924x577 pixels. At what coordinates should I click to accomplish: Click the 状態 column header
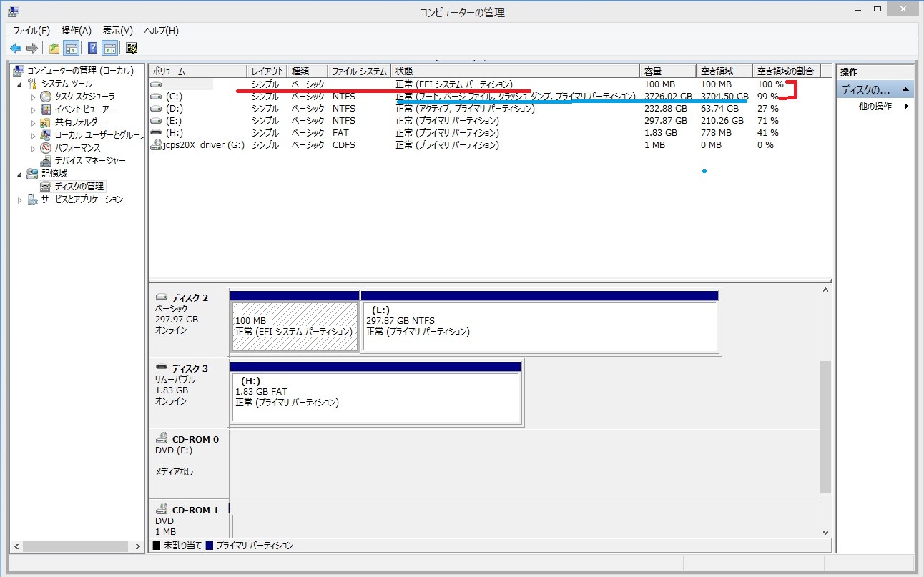[515, 71]
